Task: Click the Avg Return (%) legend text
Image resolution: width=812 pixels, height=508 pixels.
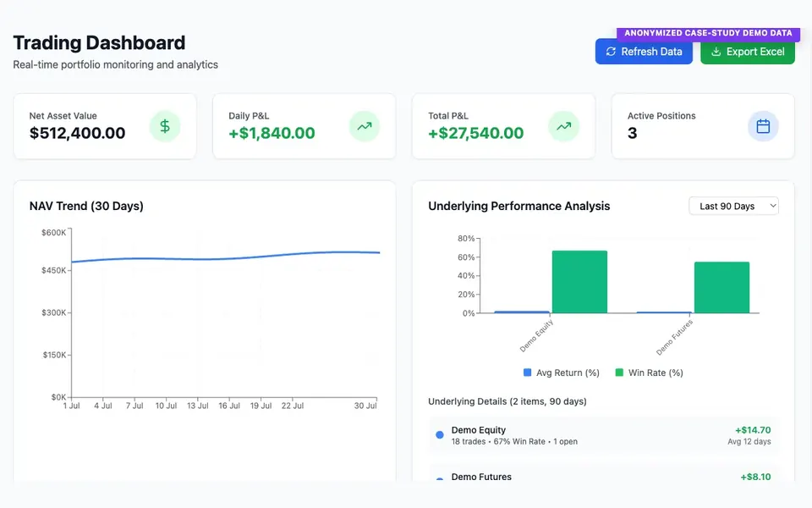Action: 568,373
